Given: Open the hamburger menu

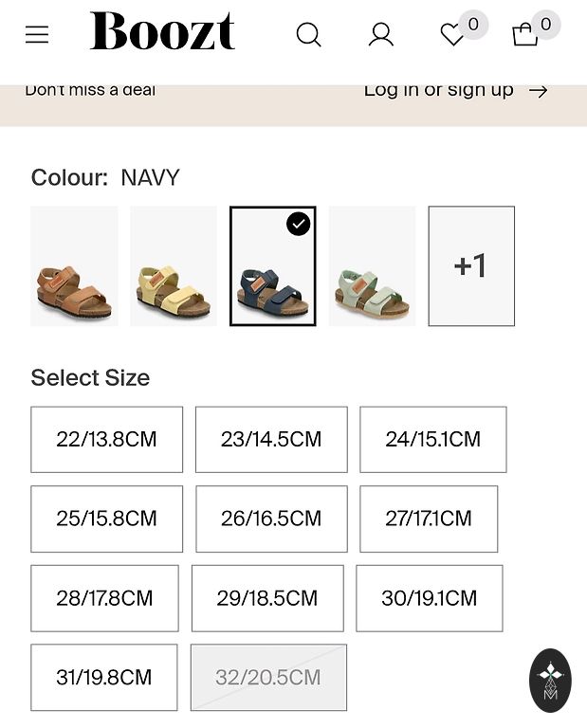Looking at the screenshot, I should tap(37, 35).
